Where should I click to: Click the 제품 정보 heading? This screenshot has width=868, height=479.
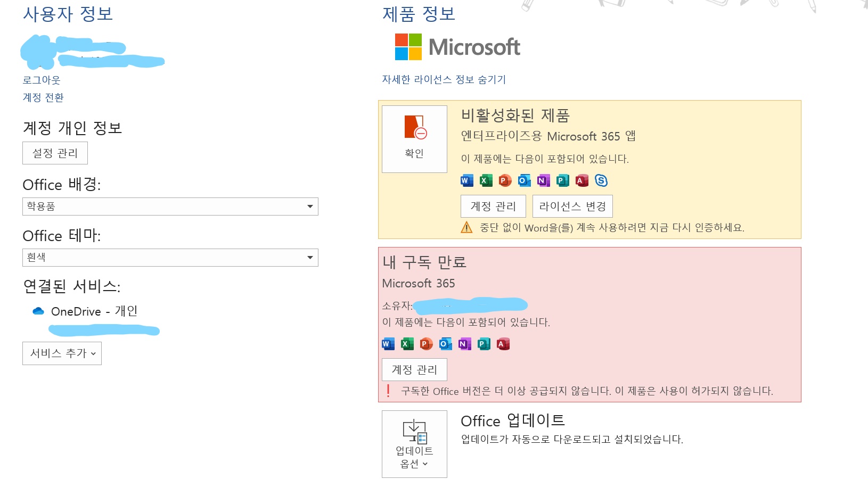[419, 14]
